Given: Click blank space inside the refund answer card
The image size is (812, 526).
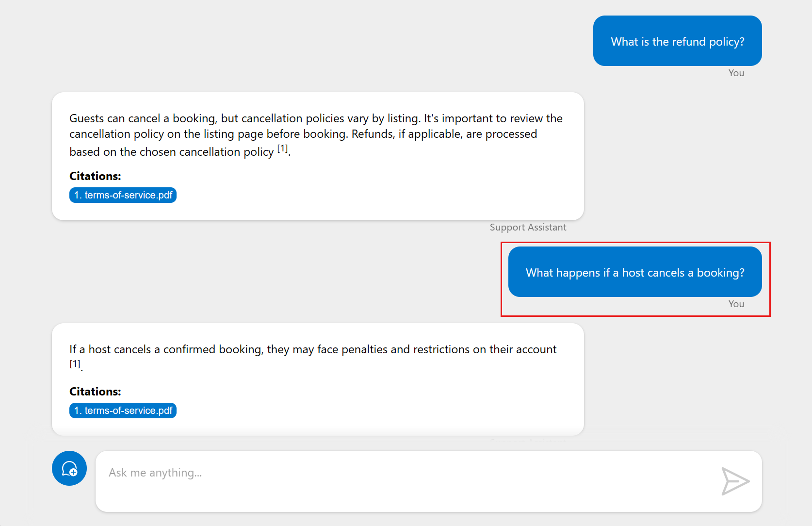Looking at the screenshot, I should pyautogui.click(x=388, y=189).
